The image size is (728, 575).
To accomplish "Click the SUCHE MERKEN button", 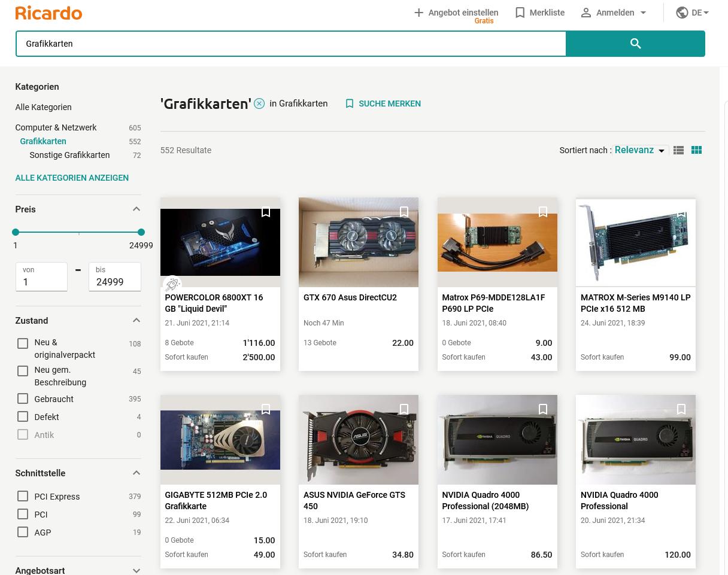I will click(390, 104).
